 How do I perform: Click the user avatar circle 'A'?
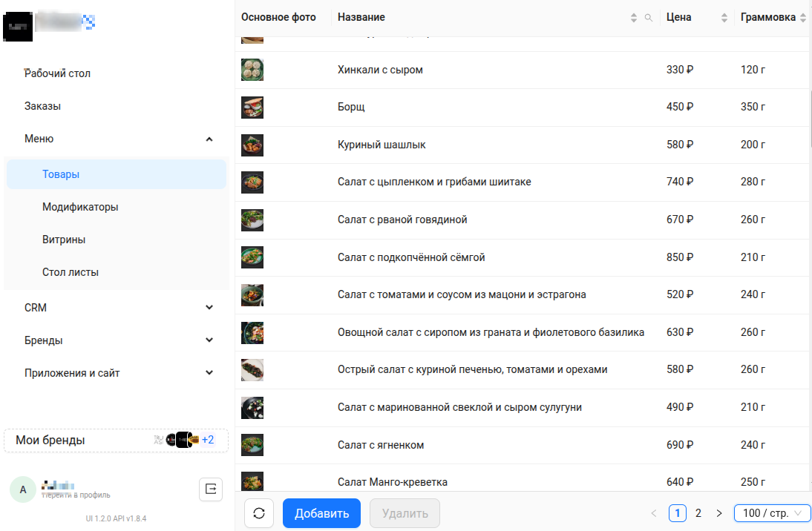click(x=22, y=489)
